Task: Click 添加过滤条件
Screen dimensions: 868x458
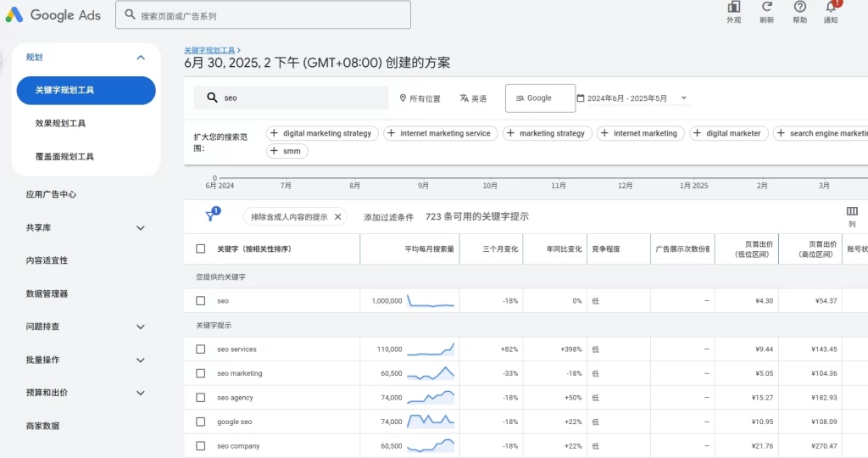Action: tap(388, 217)
